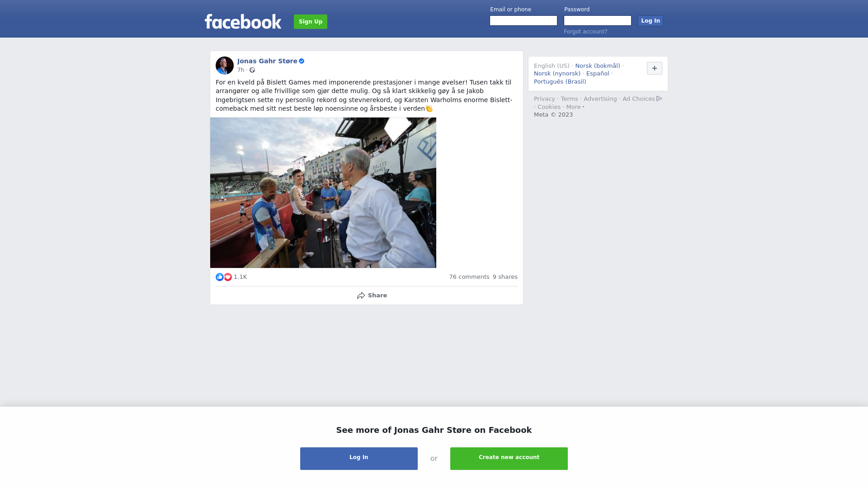Switch language to Español
The image size is (868, 488).
[x=598, y=74]
